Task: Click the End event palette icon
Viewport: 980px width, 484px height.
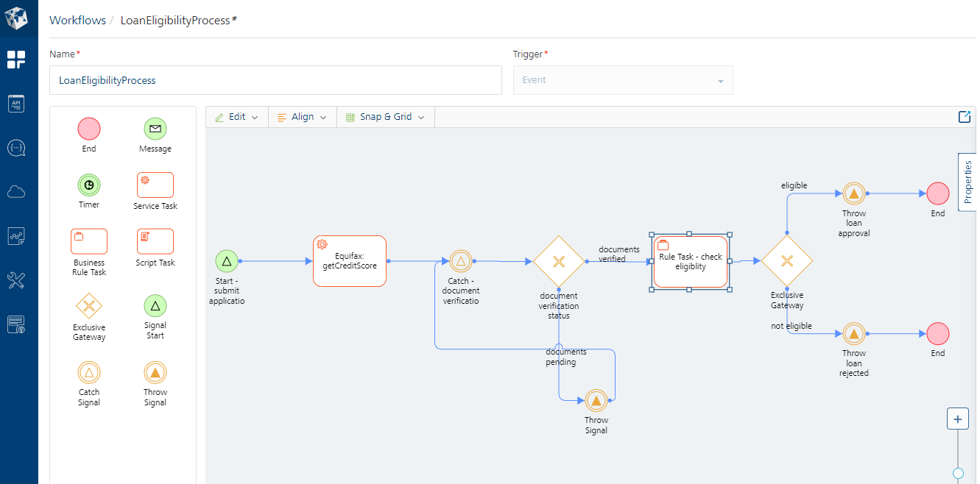Action: [x=89, y=129]
